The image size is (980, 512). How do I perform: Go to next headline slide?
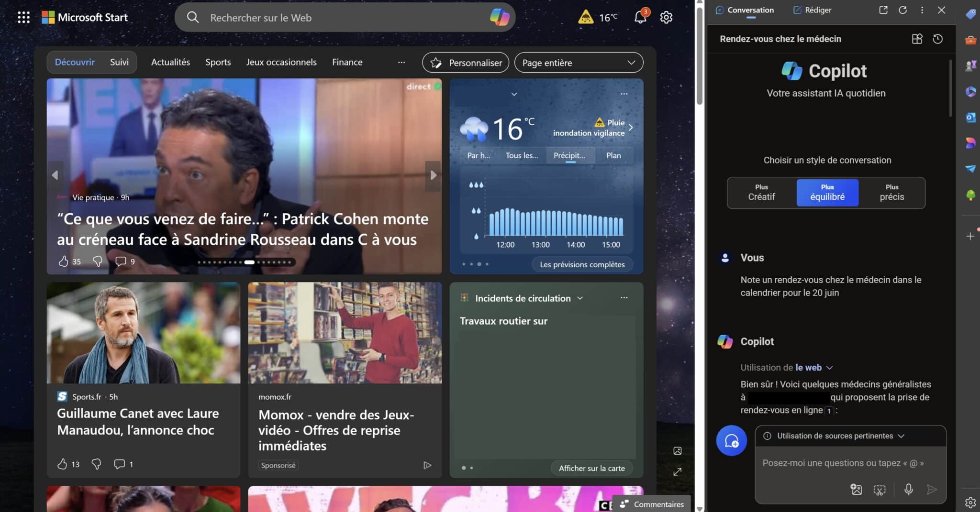point(433,175)
